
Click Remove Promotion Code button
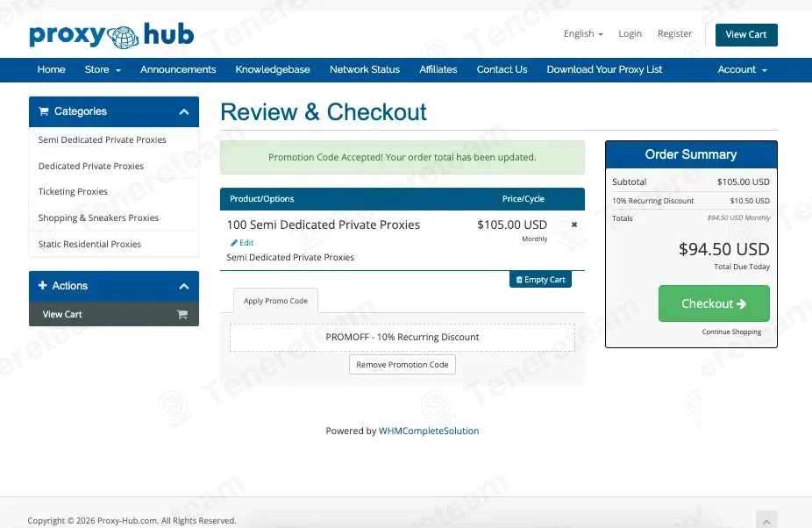pyautogui.click(x=402, y=364)
